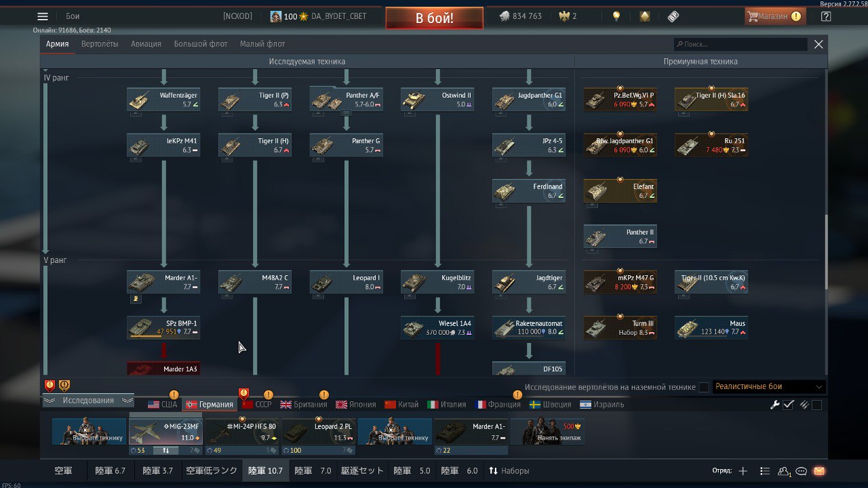Expand Panther A/F vehicle group

347,100
